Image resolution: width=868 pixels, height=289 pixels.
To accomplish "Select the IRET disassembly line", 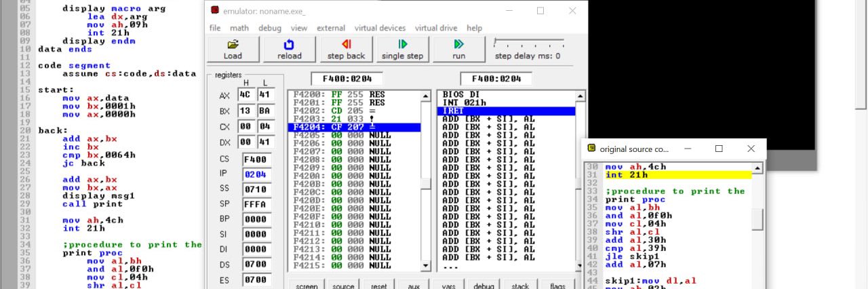I will coord(506,111).
